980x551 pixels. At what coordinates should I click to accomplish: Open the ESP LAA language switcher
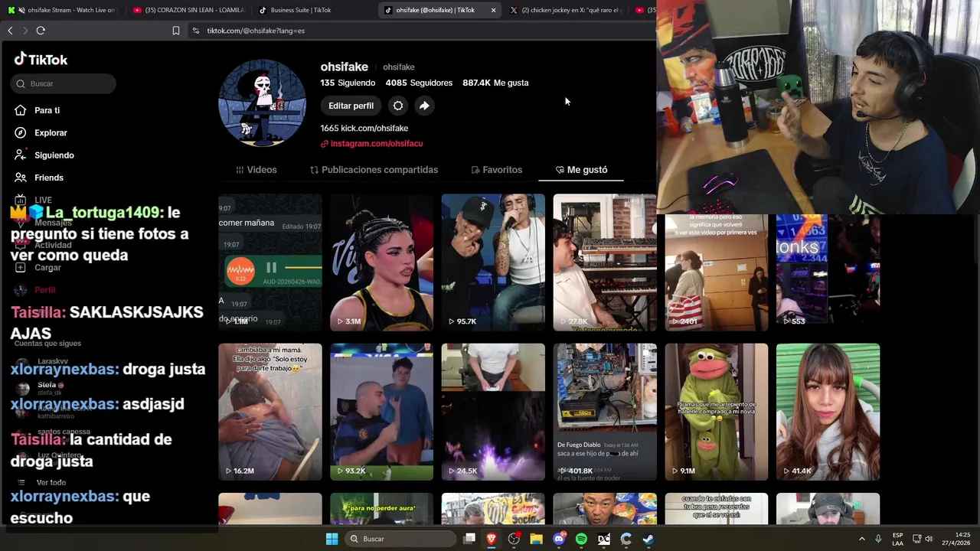point(897,539)
